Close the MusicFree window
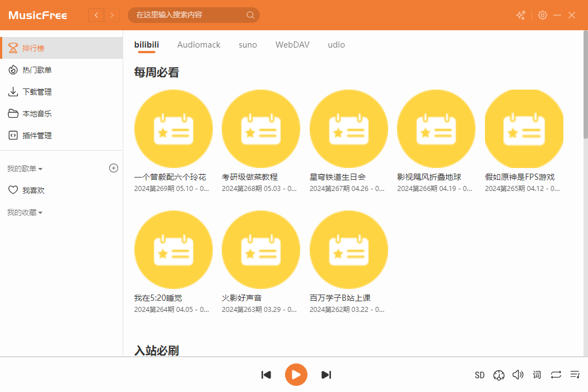The width and height of the screenshot is (588, 392). (x=572, y=15)
